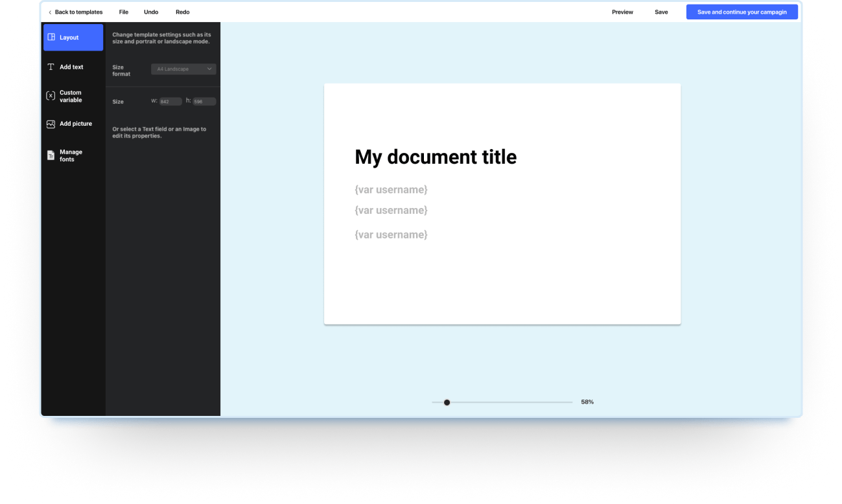Expand the A4 Landscape chevron
Image resolution: width=842 pixels, height=504 pixels.
click(x=209, y=69)
